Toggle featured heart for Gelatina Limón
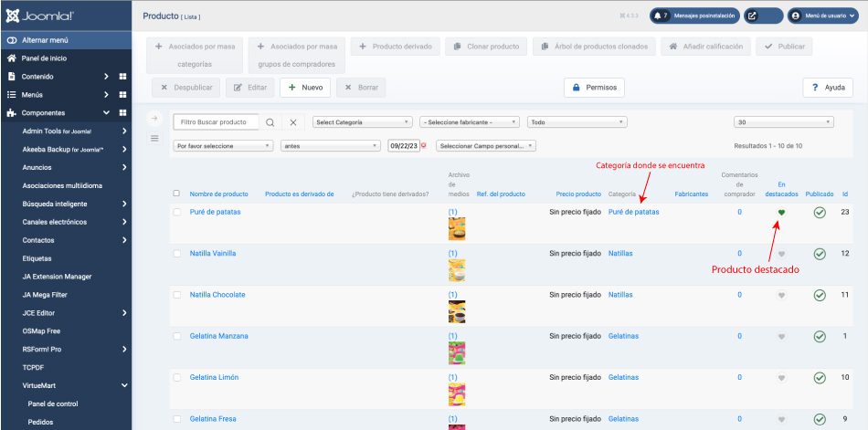The image size is (868, 430). point(781,378)
